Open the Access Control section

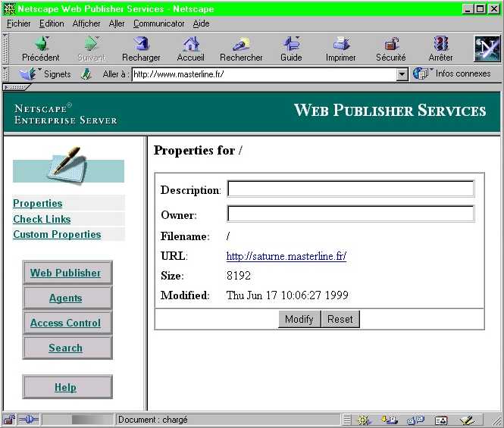click(67, 323)
